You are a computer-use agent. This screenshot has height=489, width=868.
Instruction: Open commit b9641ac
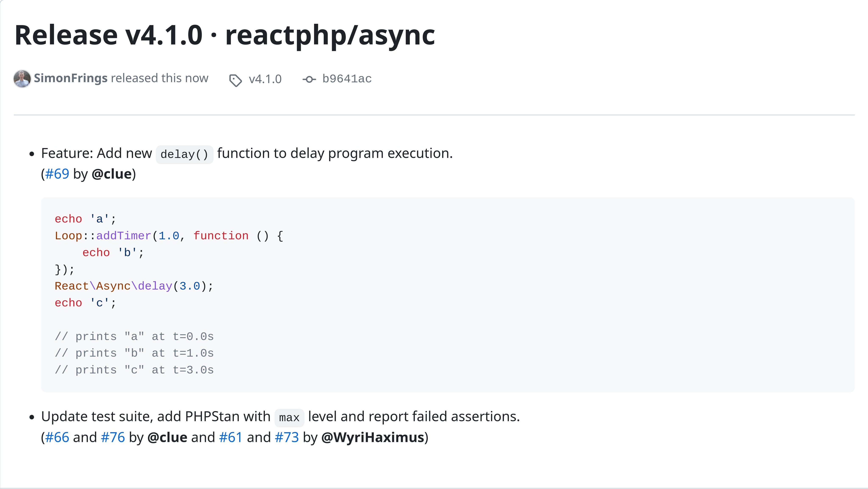pos(347,79)
